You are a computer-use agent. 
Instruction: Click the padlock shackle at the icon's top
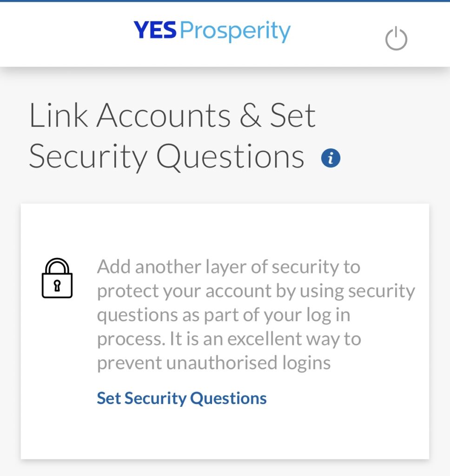click(x=57, y=265)
